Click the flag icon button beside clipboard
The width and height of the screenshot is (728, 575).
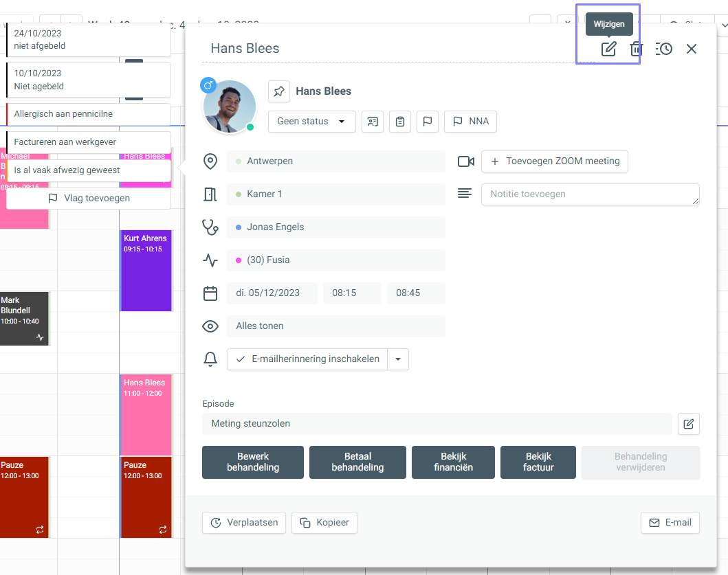428,122
